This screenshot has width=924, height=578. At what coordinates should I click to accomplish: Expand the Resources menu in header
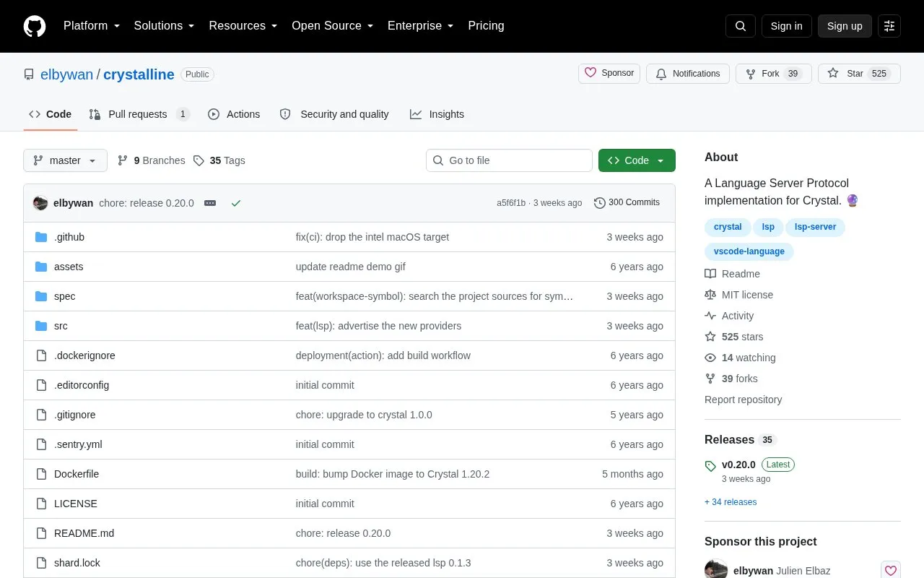click(243, 26)
